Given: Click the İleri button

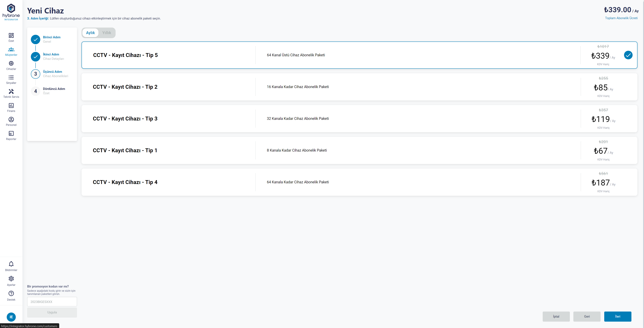Looking at the screenshot, I should point(617,316).
